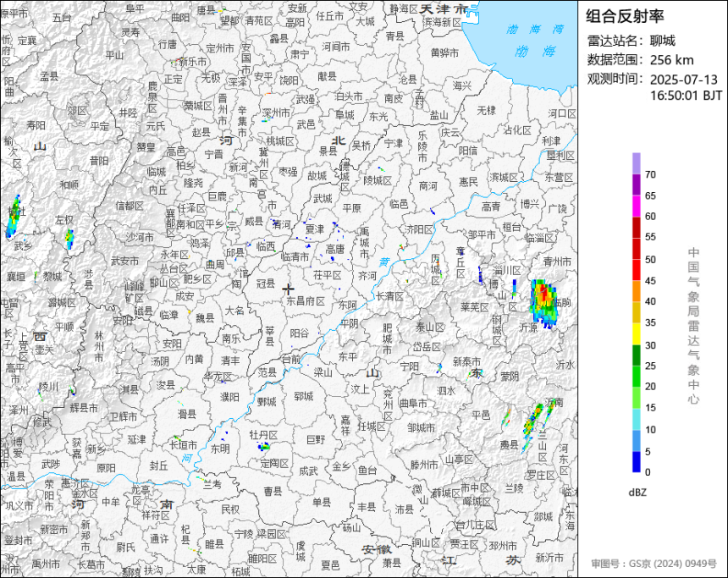Click the dark purple 65–70 dBZ legend swatch

pos(636,184)
